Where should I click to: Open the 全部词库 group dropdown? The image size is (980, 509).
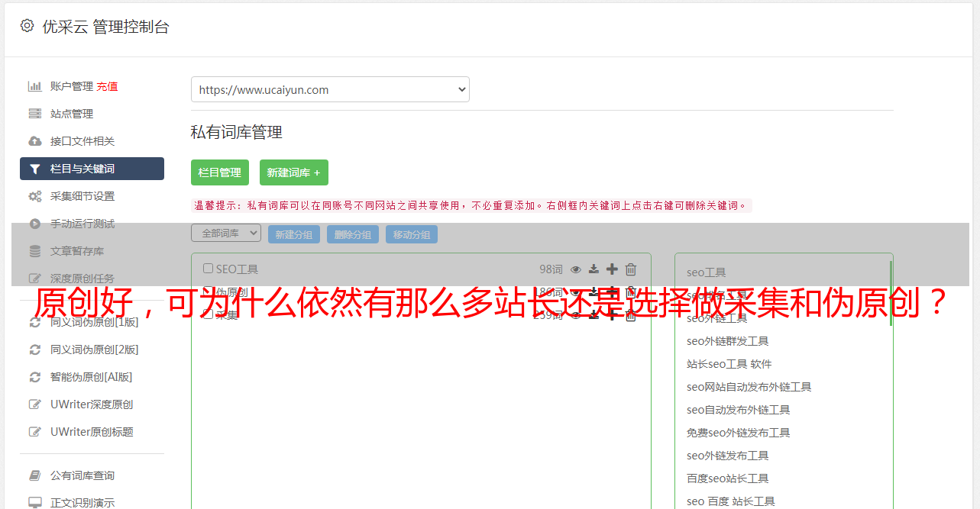(x=226, y=234)
